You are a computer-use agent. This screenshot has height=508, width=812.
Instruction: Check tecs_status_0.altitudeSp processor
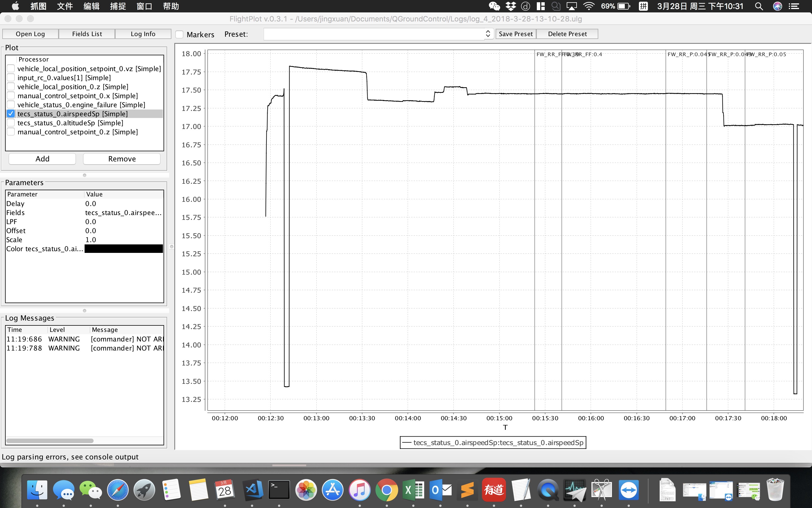point(11,123)
